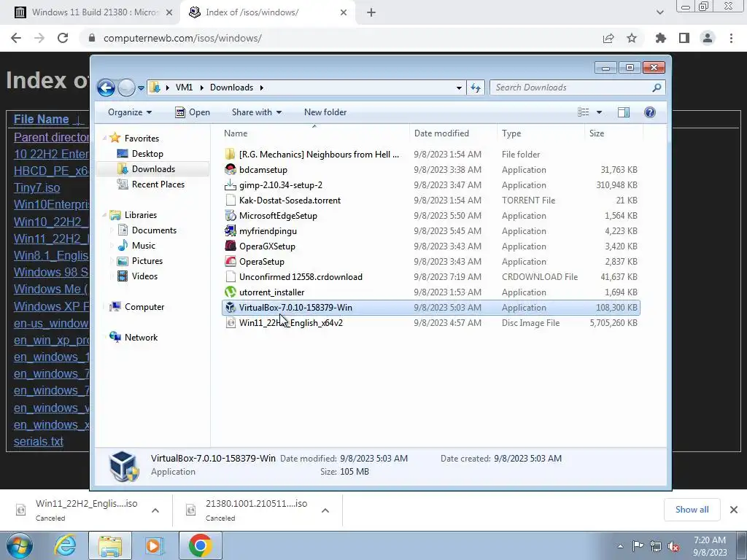Image resolution: width=747 pixels, height=560 pixels.
Task: Click the muted volume tray icon
Action: pyautogui.click(x=673, y=546)
